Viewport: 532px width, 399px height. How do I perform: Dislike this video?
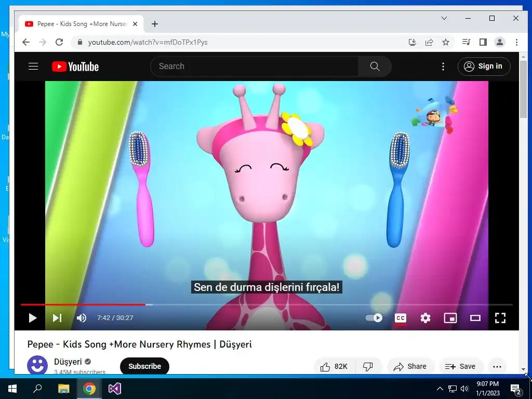[x=368, y=366]
